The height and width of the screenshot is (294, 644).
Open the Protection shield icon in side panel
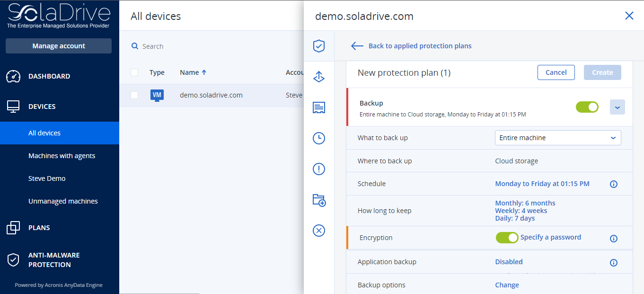[319, 46]
